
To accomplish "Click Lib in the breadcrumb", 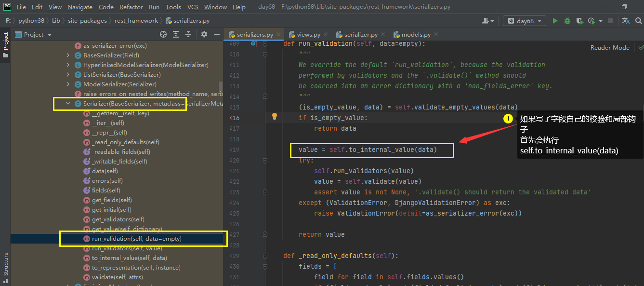I will (x=56, y=21).
